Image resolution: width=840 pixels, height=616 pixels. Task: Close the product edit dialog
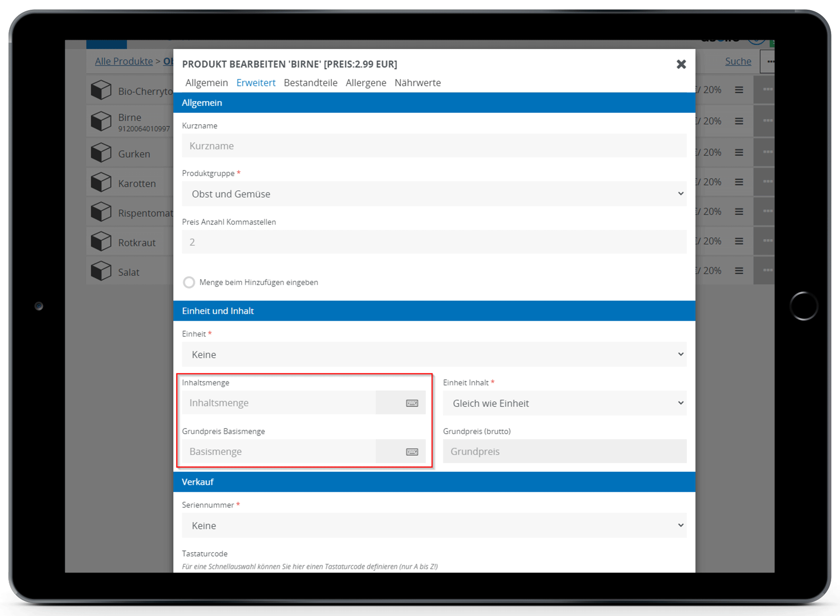(681, 64)
